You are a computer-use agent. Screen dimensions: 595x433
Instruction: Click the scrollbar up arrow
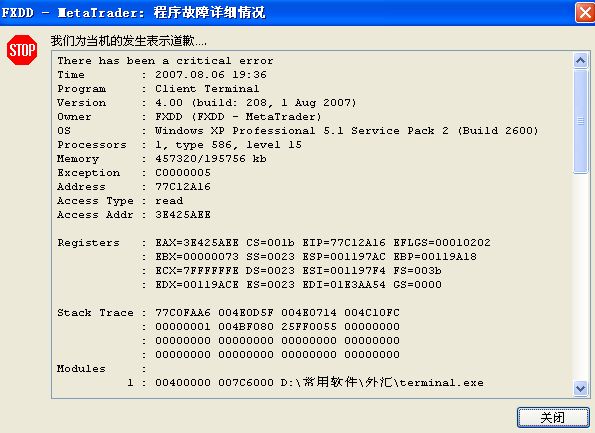580,60
